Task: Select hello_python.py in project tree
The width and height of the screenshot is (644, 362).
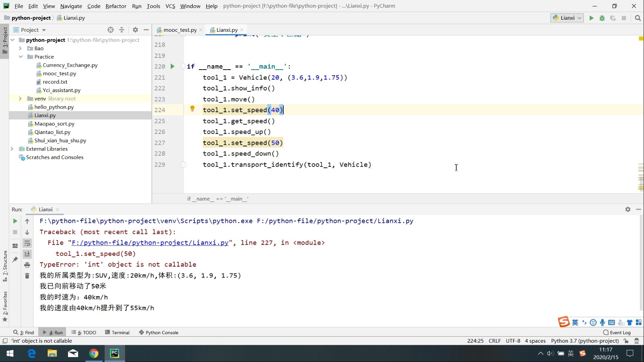Action: pos(54,107)
